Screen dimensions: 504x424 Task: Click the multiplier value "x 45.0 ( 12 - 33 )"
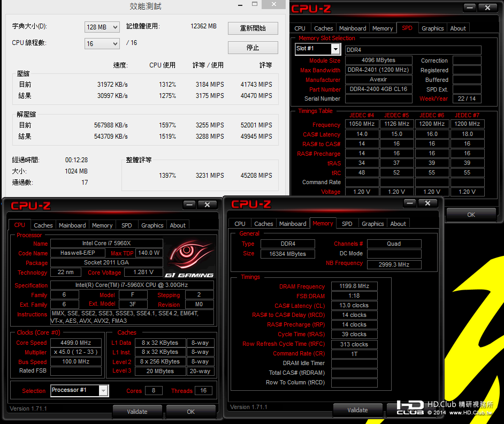click(x=76, y=352)
